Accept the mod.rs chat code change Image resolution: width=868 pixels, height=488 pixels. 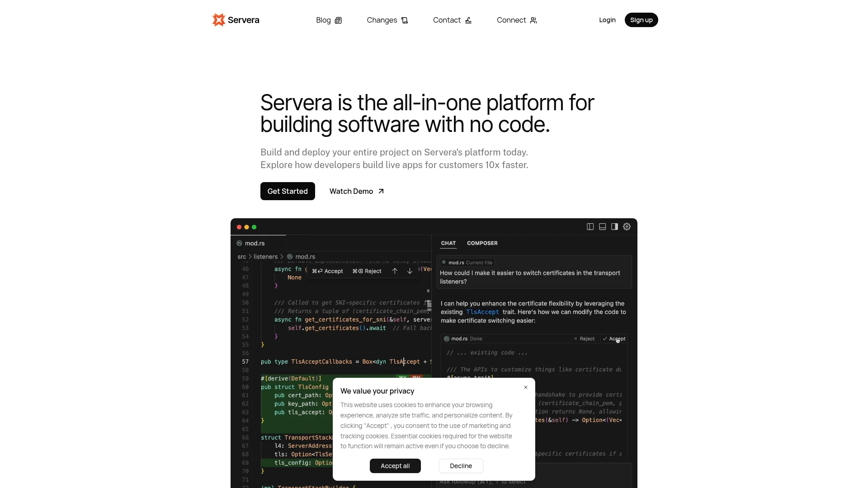click(x=614, y=339)
